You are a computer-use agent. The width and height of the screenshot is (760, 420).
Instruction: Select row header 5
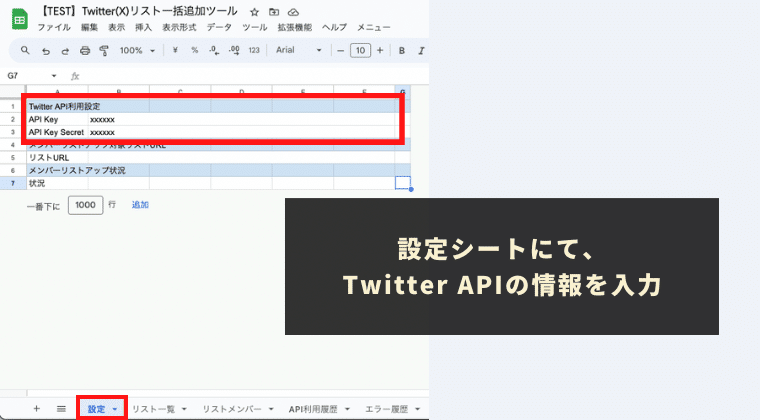[x=13, y=157]
